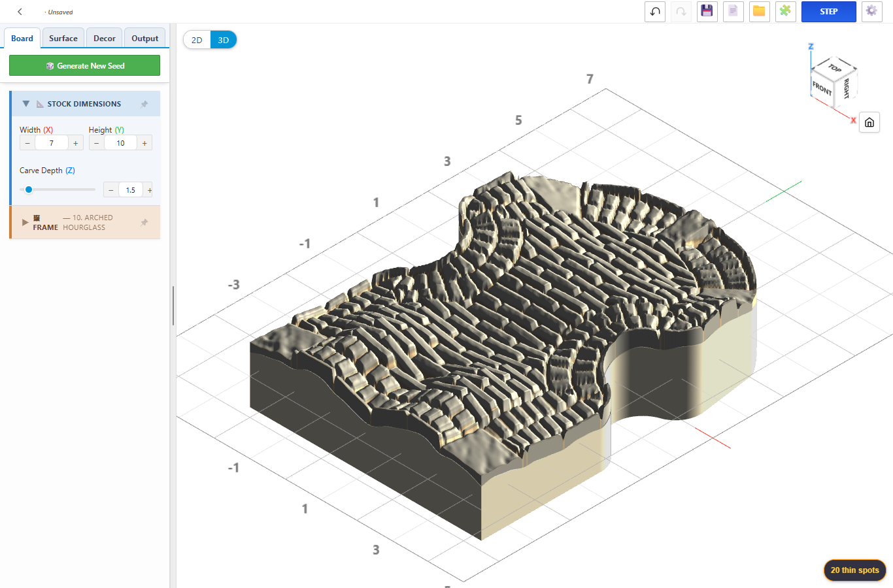Increase the Height (Y) value

click(x=144, y=143)
